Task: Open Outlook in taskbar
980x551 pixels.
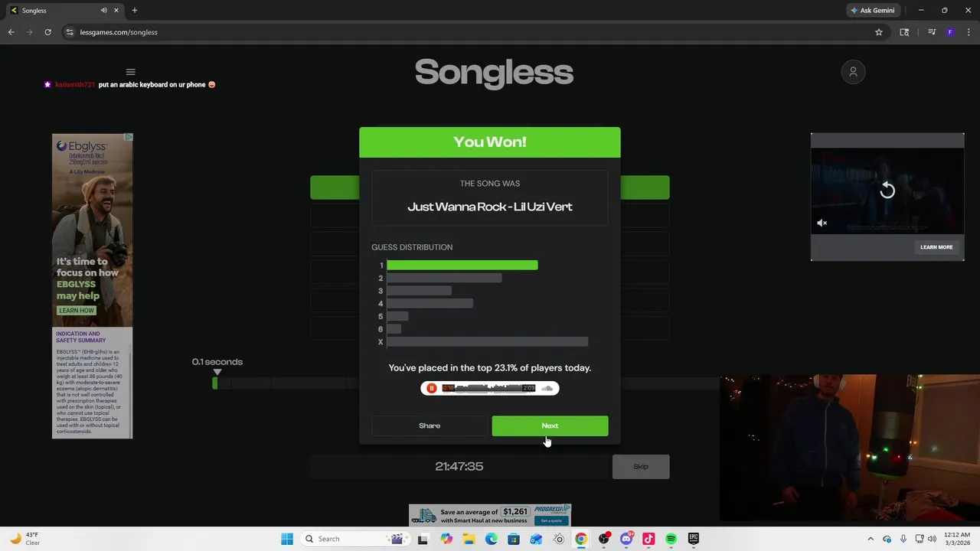Action: pos(536,539)
